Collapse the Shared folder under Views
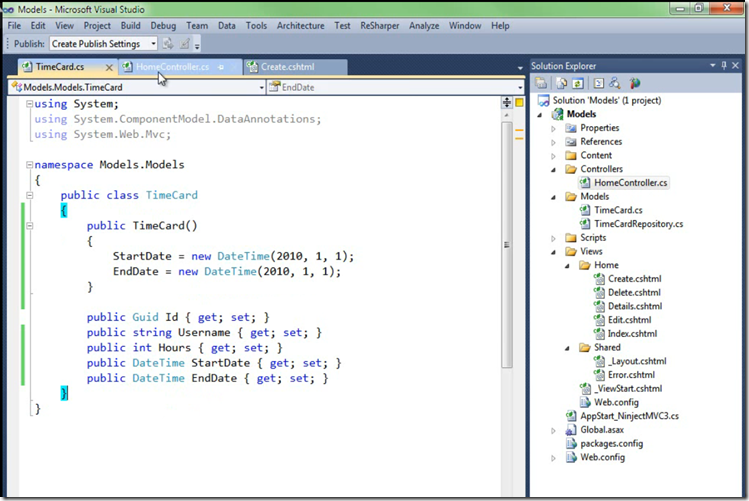The height and width of the screenshot is (501, 749). click(567, 348)
